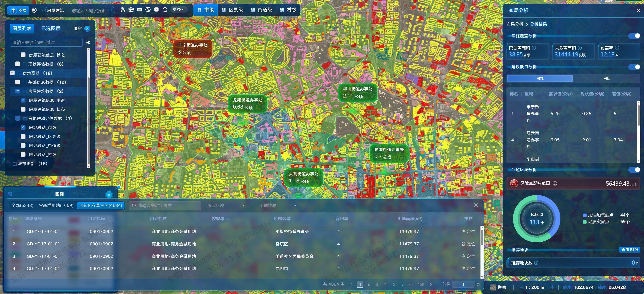The width and height of the screenshot is (644, 294).
Task: Click the info icon next to 覆盖率
Action: pos(617,48)
